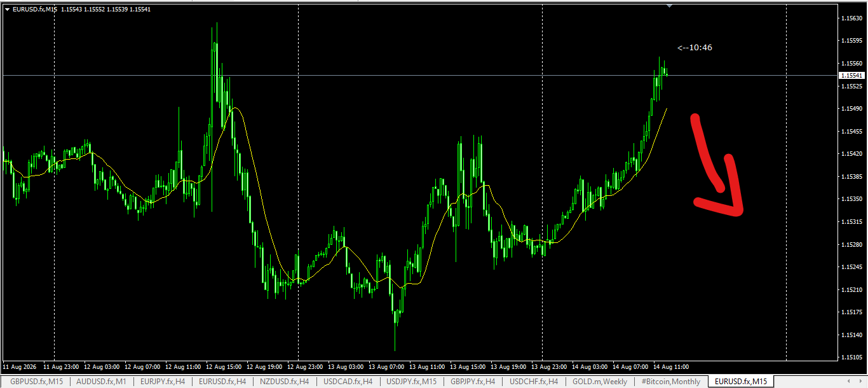Click the 1.15420 price scale label
The width and height of the screenshot is (868, 388).
point(851,154)
